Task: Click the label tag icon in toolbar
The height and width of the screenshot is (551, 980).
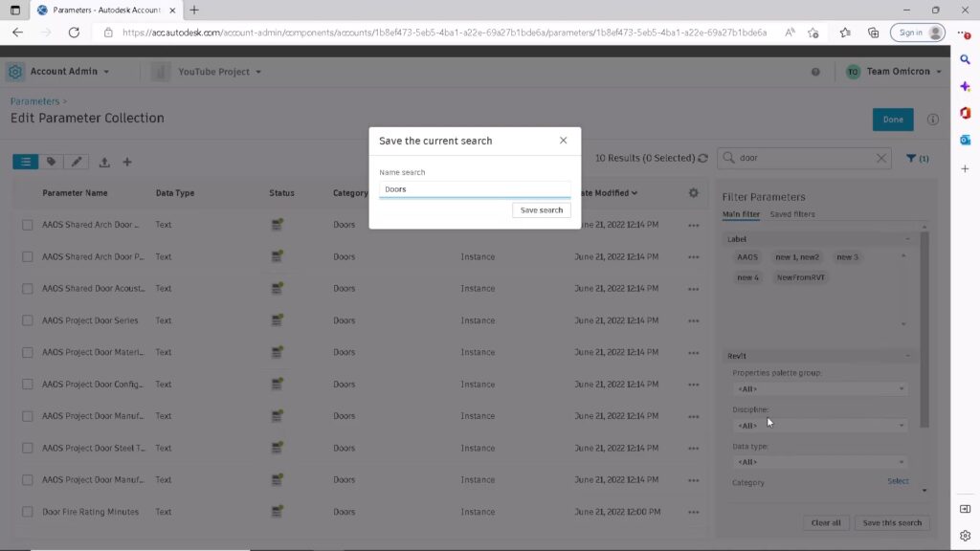Action: [52, 162]
